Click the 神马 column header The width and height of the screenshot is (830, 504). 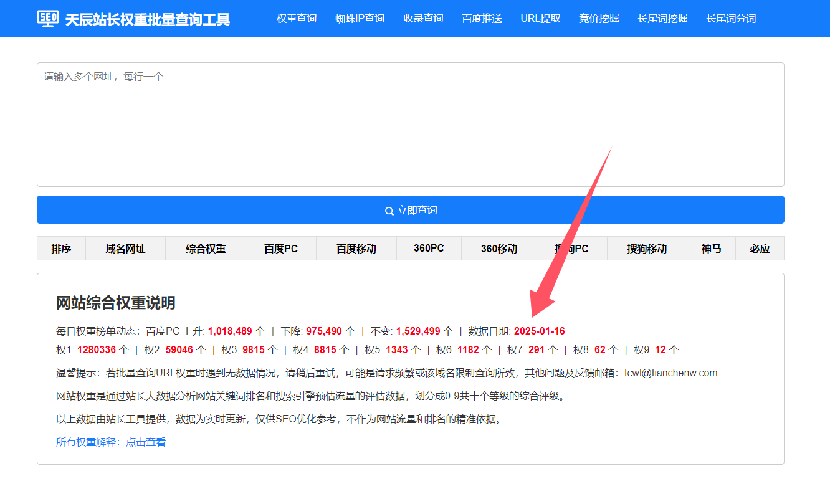point(711,249)
